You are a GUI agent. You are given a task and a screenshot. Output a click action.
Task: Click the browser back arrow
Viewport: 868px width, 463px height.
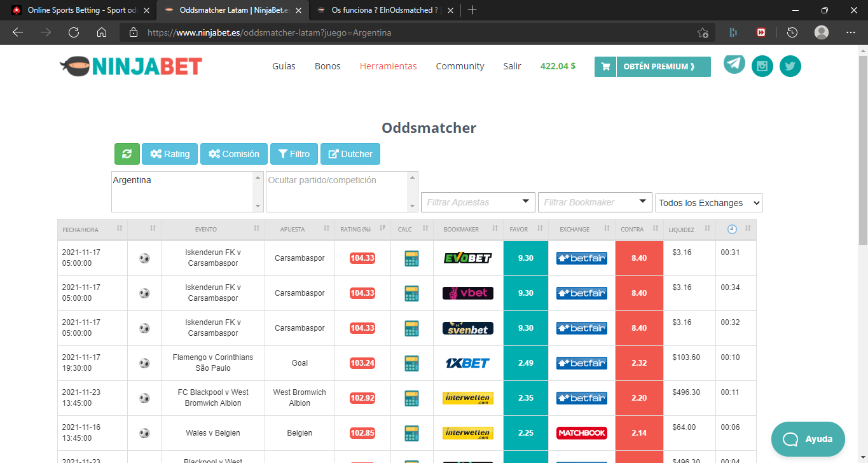(x=18, y=32)
